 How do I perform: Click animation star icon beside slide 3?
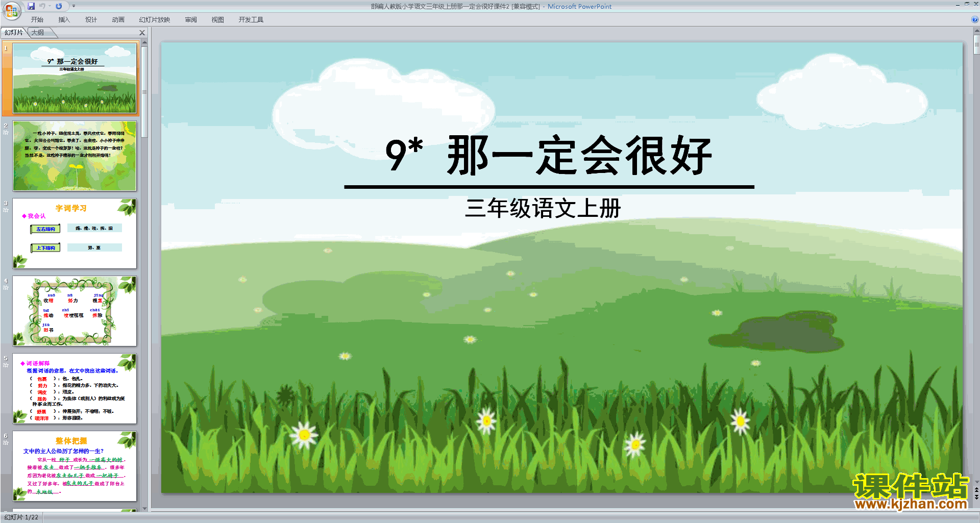[x=6, y=210]
